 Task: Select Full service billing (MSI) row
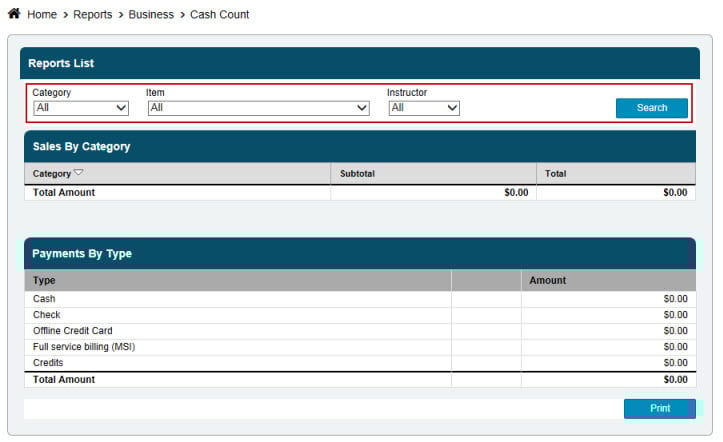click(84, 347)
